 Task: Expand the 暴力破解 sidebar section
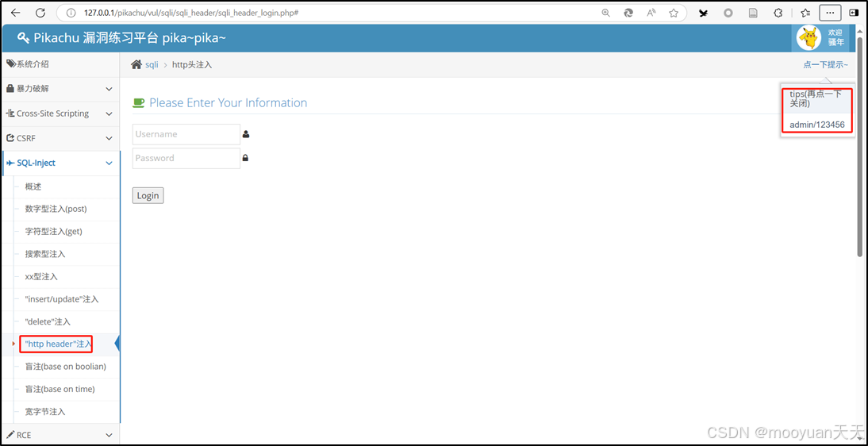60,89
